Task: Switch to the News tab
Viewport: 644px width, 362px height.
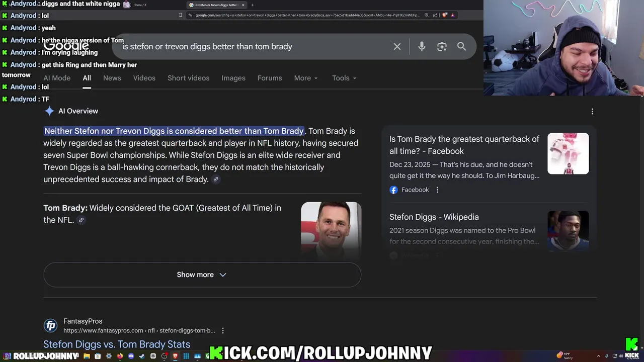Action: (112, 78)
